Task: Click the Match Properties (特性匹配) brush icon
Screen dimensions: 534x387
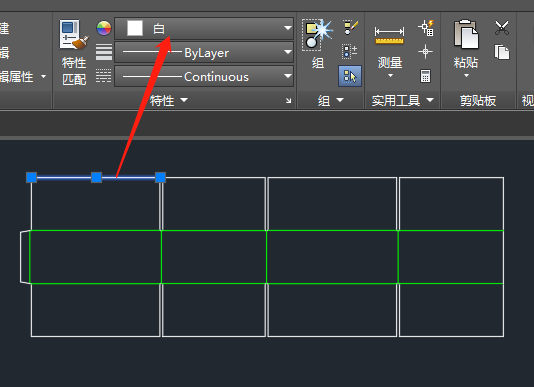Action: coord(74,35)
